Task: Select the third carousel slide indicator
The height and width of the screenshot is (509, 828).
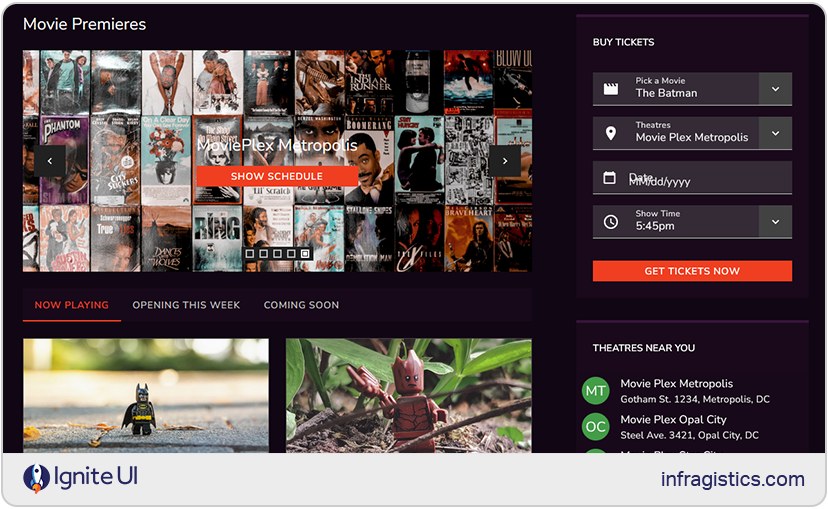Action: click(278, 254)
